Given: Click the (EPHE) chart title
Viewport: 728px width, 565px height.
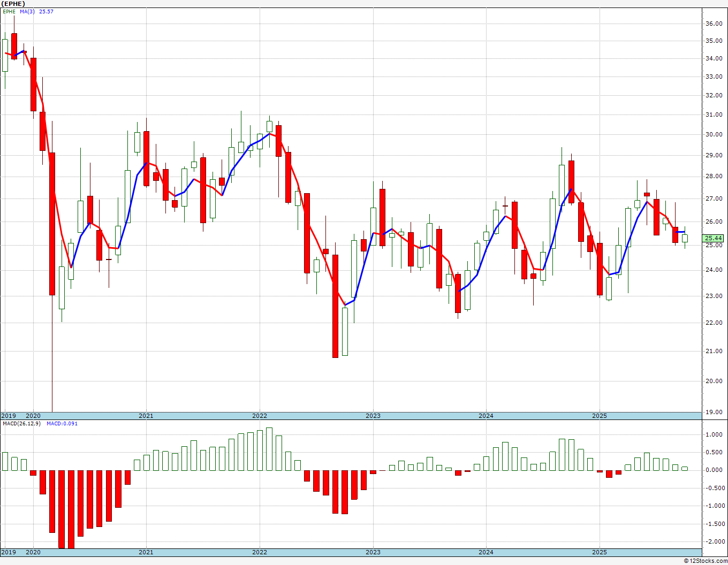Looking at the screenshot, I should [x=13, y=4].
